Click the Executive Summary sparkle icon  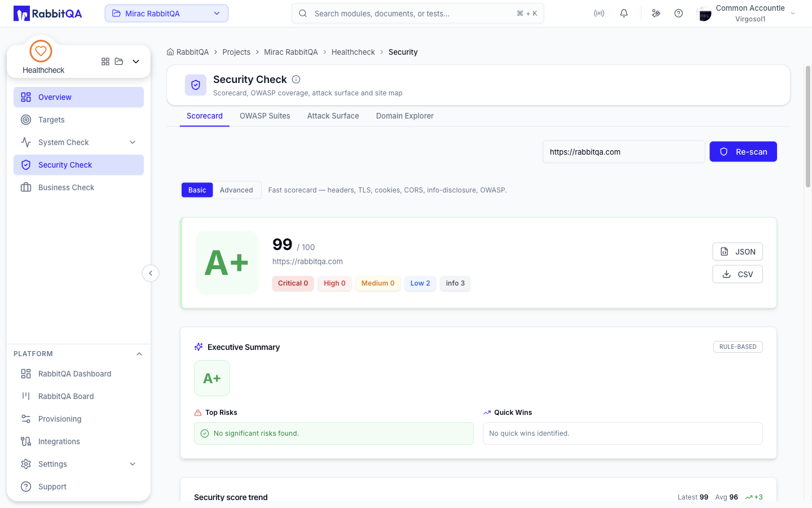coord(198,347)
